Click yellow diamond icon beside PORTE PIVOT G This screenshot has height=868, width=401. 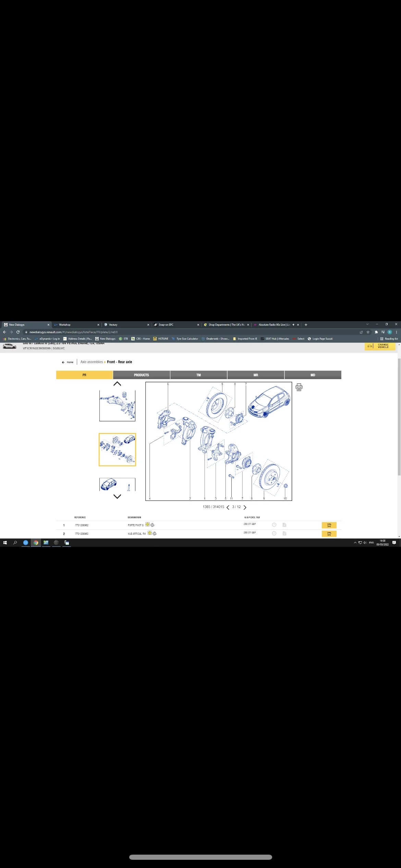point(147,525)
